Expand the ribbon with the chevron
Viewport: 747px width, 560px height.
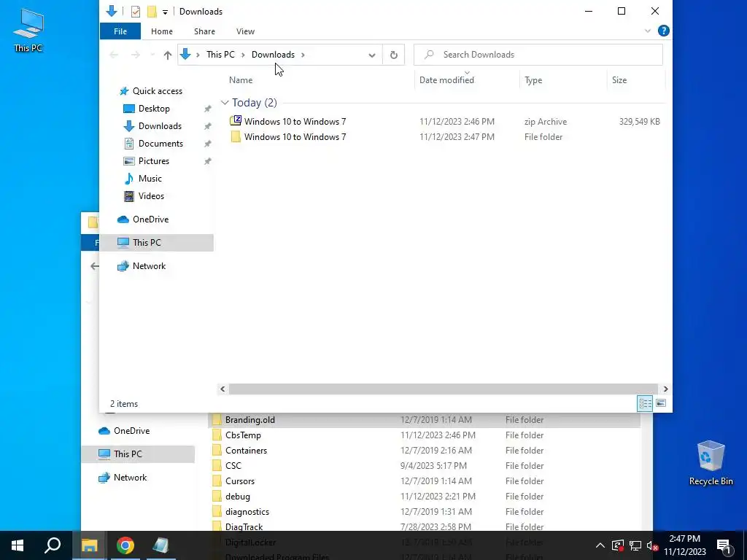[648, 31]
